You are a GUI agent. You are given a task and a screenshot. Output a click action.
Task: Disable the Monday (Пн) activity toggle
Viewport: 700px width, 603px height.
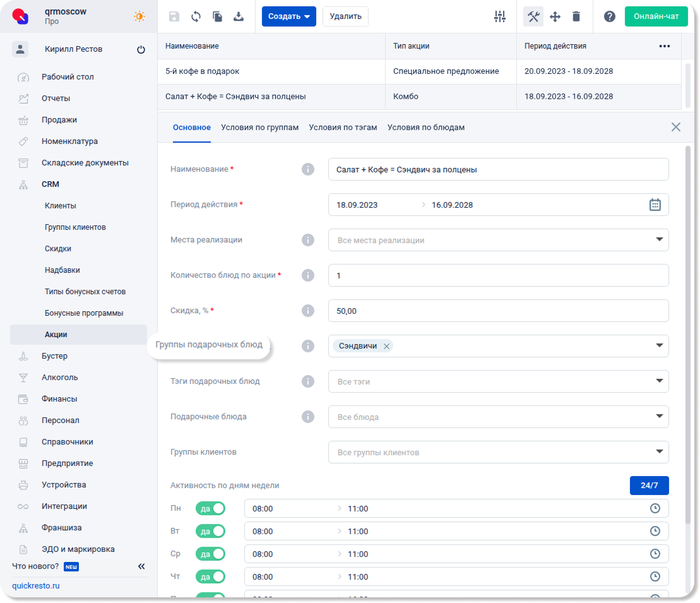(x=211, y=508)
